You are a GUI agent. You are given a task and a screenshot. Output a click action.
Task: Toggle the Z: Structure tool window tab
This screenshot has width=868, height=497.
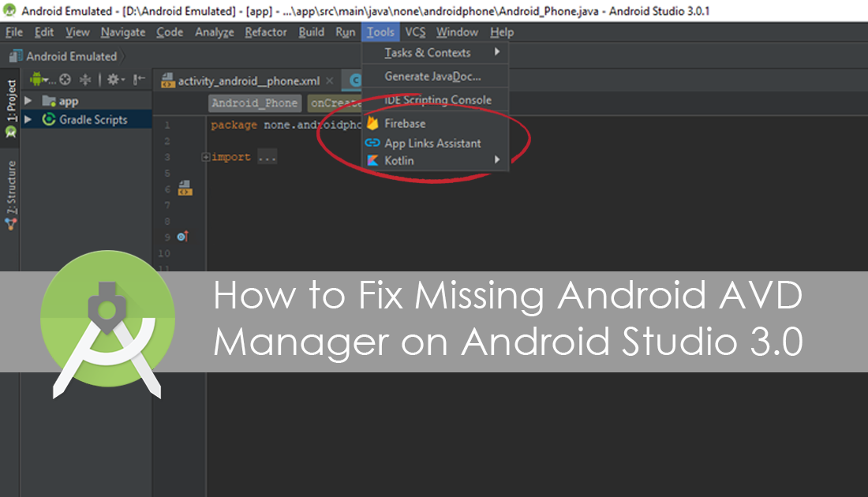point(11,187)
